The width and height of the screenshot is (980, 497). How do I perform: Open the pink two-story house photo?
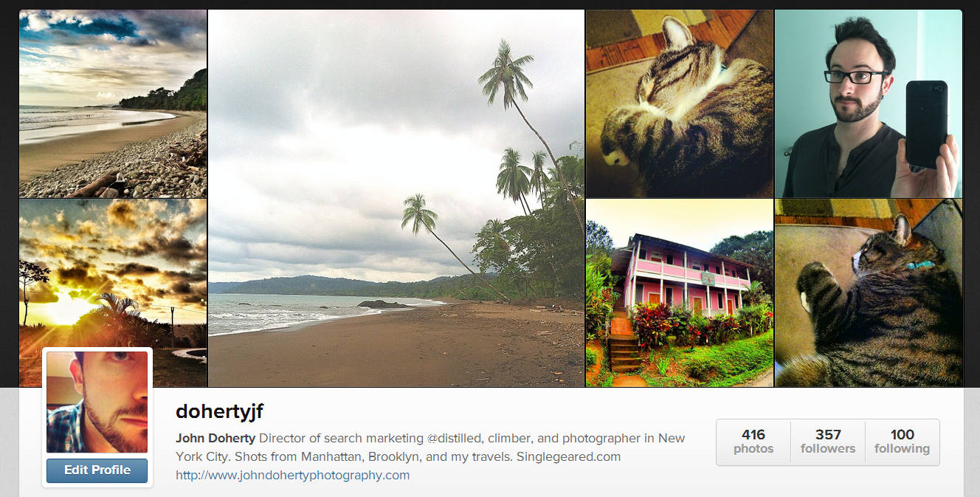680,292
